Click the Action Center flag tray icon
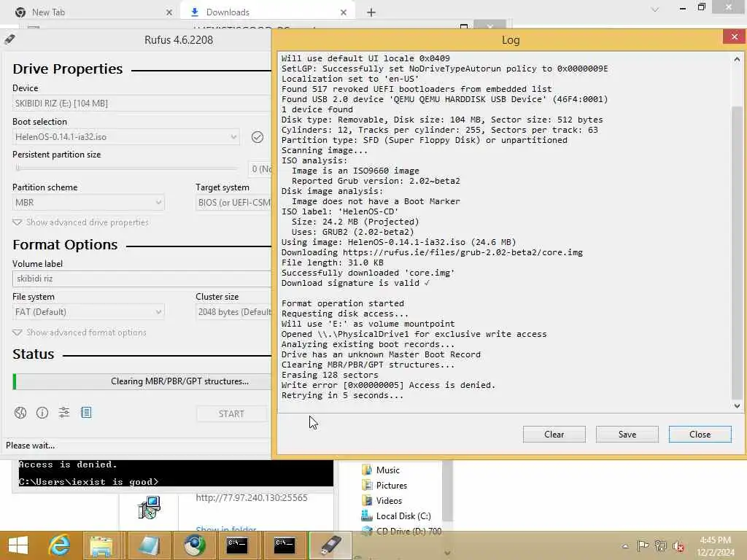The height and width of the screenshot is (560, 747). [643, 545]
